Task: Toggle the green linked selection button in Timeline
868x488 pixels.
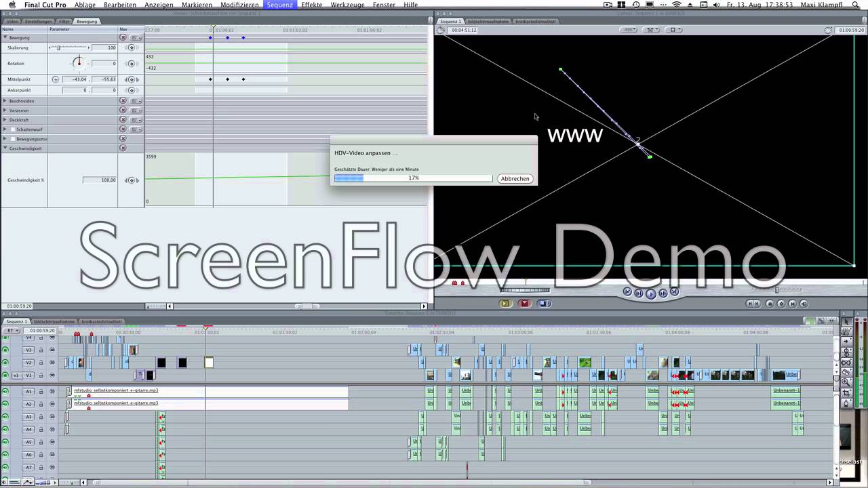Action: (x=809, y=321)
